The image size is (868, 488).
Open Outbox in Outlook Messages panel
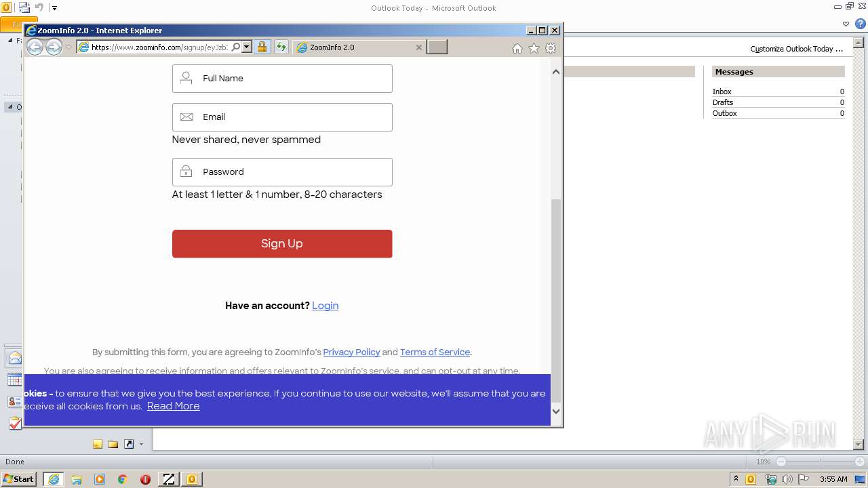[724, 113]
